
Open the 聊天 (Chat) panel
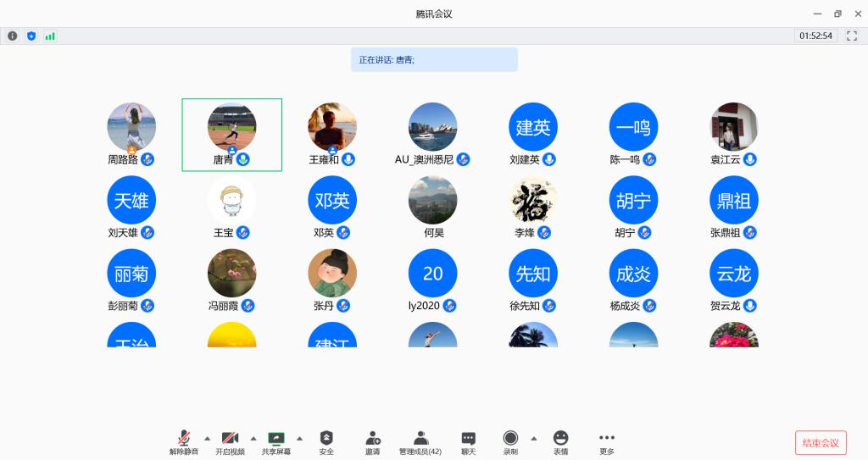(x=468, y=439)
